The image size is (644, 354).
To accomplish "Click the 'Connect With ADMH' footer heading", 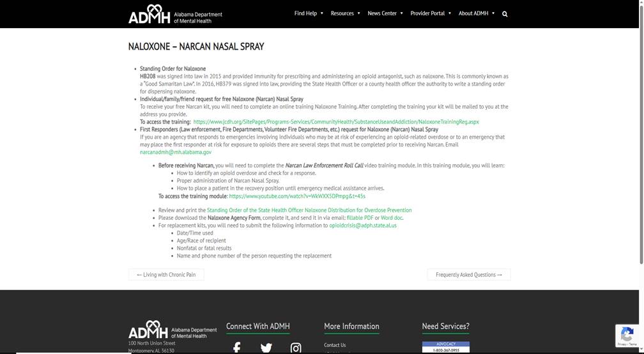I will pyautogui.click(x=258, y=327).
